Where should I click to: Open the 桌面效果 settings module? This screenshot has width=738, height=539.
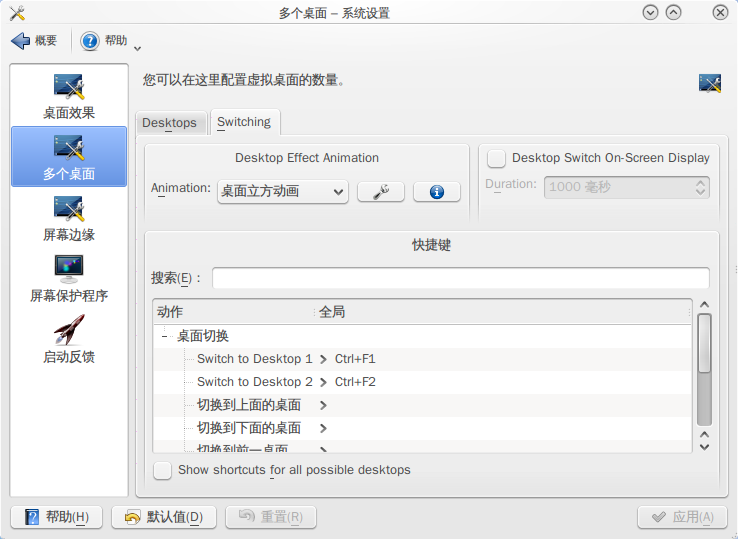tap(69, 97)
